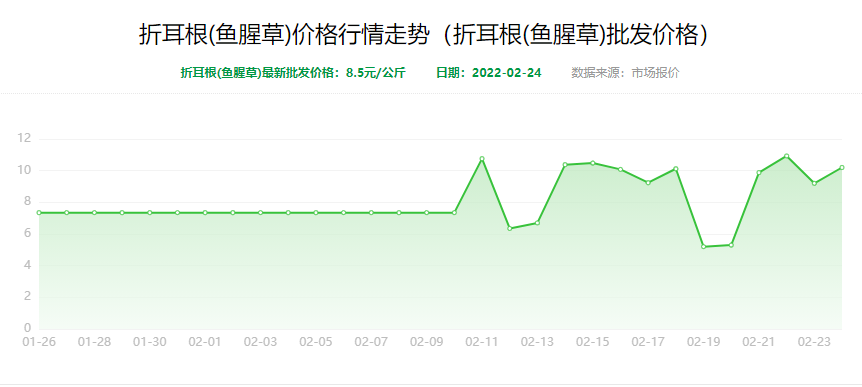862x387 pixels.
Task: Pick the 02-15 data point
Action: click(593, 163)
